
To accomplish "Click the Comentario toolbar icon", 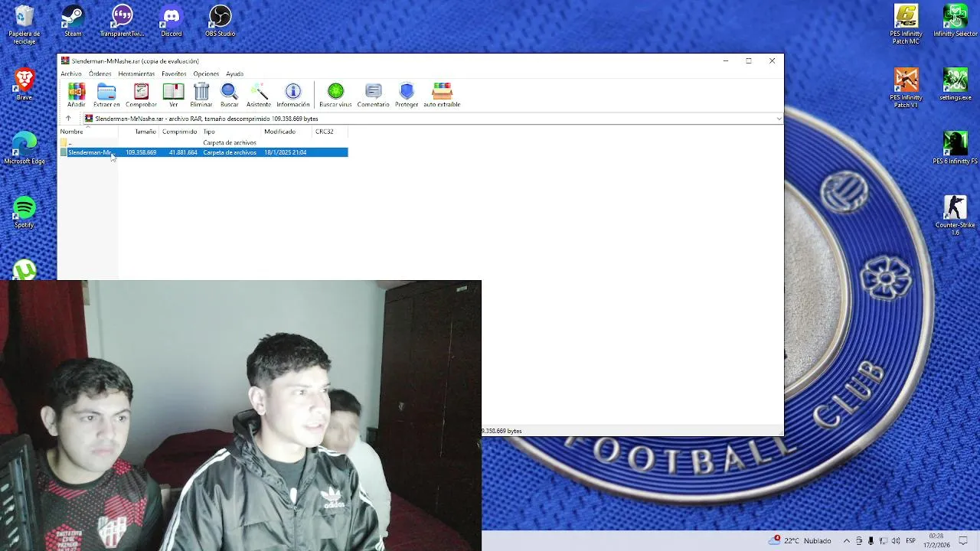I will [374, 95].
